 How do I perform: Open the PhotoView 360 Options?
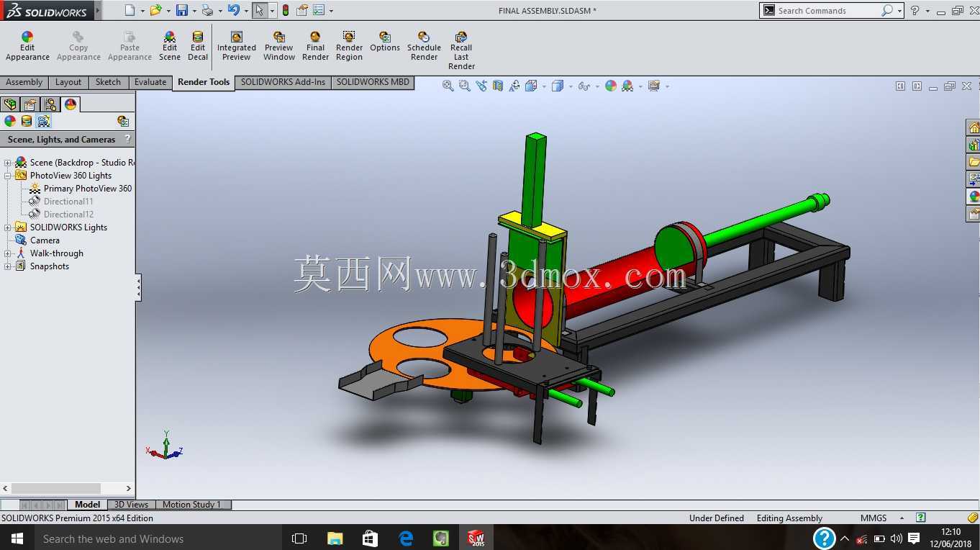click(x=385, y=42)
